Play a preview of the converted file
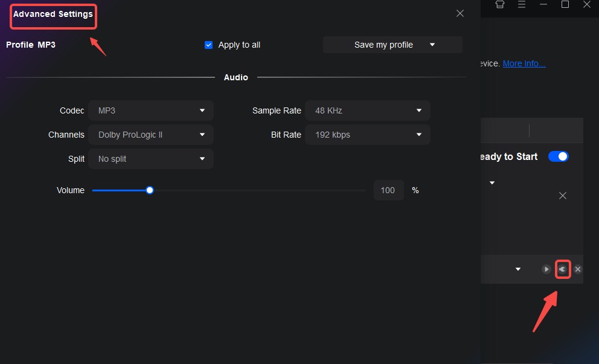599x364 pixels. (x=548, y=269)
